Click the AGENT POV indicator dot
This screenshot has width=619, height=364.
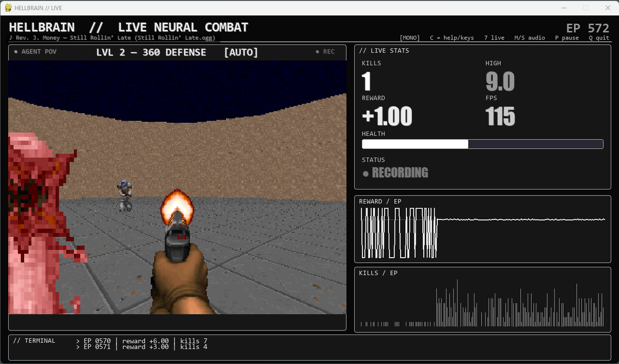coord(16,52)
